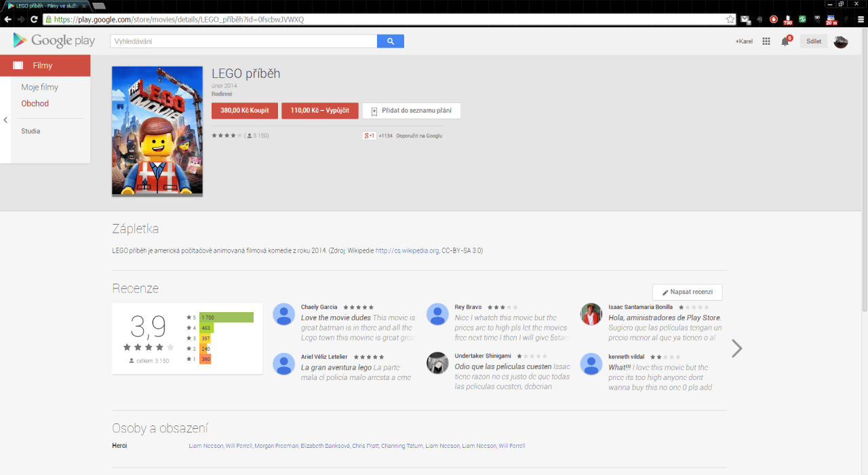Click the Napsat recenzi button
The height and width of the screenshot is (475, 868).
click(x=688, y=292)
